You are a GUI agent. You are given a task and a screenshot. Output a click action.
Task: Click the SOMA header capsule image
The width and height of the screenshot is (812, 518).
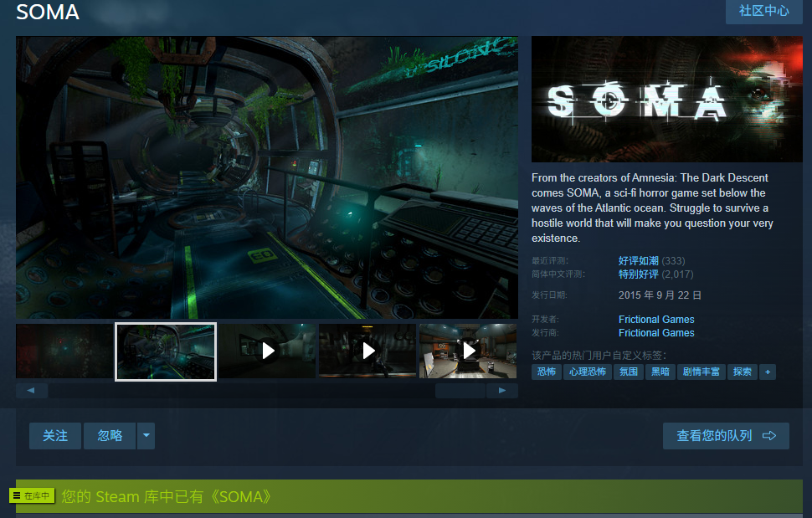click(x=667, y=100)
